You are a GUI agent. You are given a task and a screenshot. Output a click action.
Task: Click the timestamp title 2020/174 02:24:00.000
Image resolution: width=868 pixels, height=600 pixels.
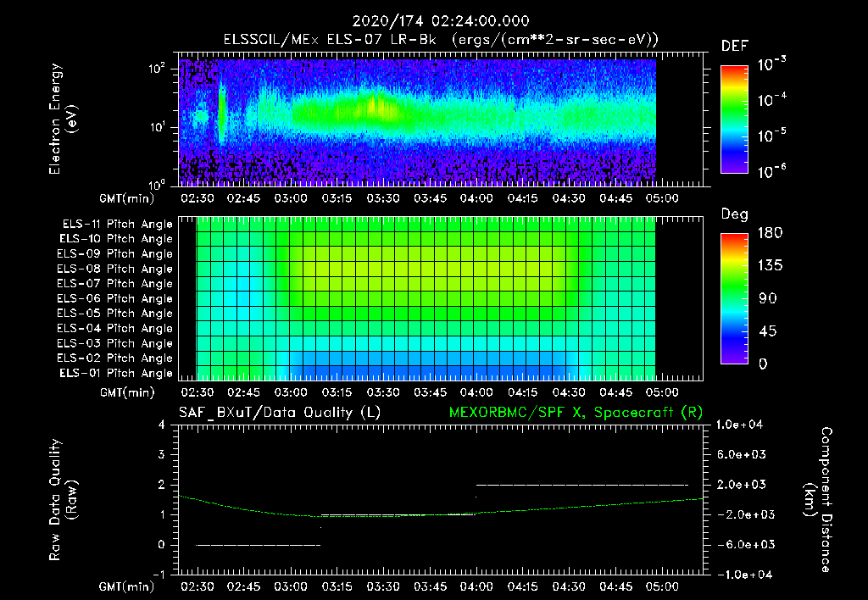point(441,21)
